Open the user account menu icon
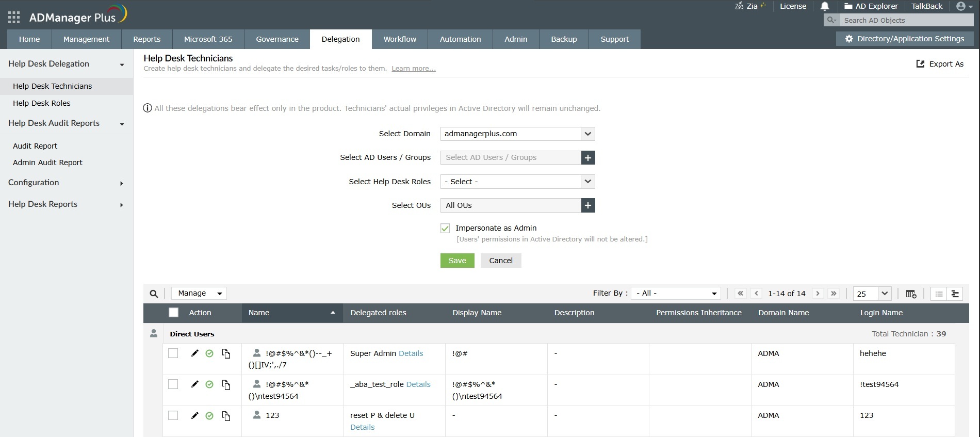This screenshot has width=980, height=437. [x=964, y=6]
